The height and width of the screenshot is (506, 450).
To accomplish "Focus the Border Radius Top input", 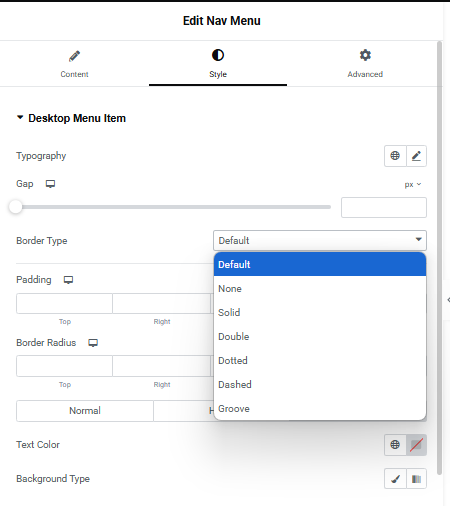I will [x=64, y=366].
